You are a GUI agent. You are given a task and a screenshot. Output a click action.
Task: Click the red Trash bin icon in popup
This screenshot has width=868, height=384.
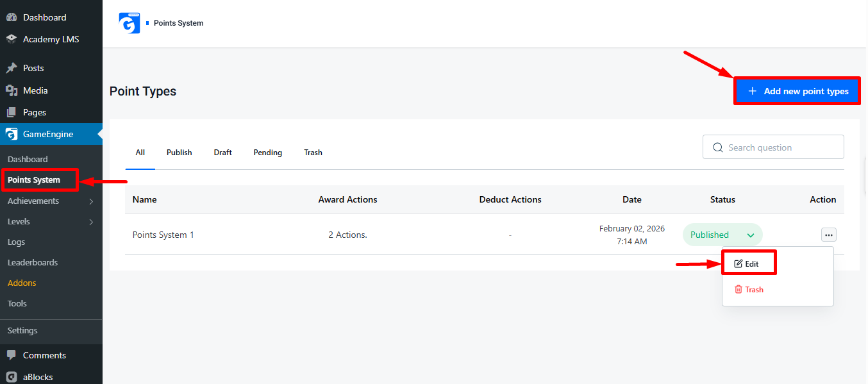(x=739, y=289)
